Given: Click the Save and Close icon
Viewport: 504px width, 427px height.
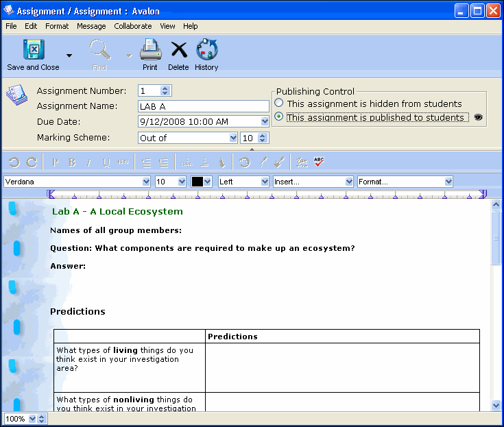Looking at the screenshot, I should point(33,51).
